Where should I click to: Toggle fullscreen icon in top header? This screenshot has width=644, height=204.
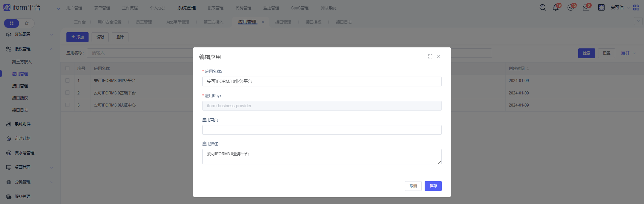tap(601, 7)
